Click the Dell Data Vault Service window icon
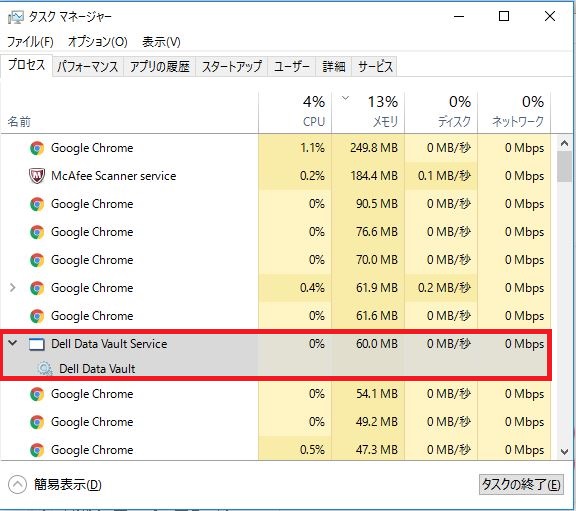 coord(37,344)
